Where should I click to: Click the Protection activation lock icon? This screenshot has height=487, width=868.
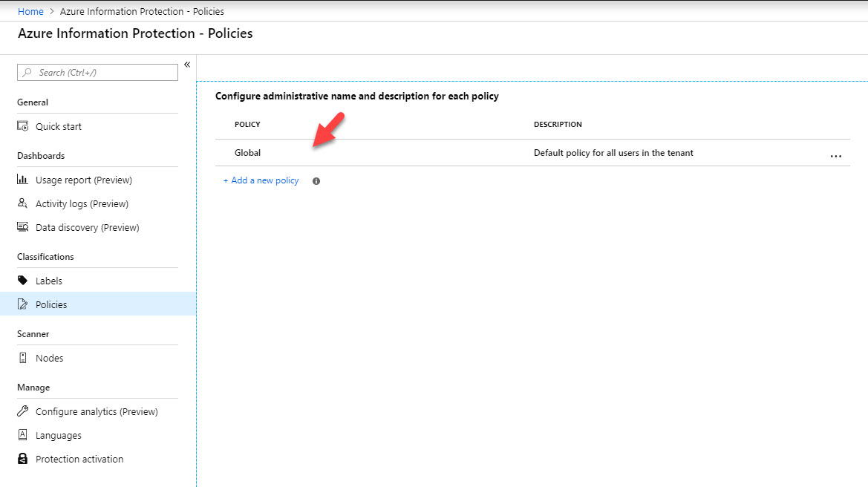pyautogui.click(x=23, y=459)
